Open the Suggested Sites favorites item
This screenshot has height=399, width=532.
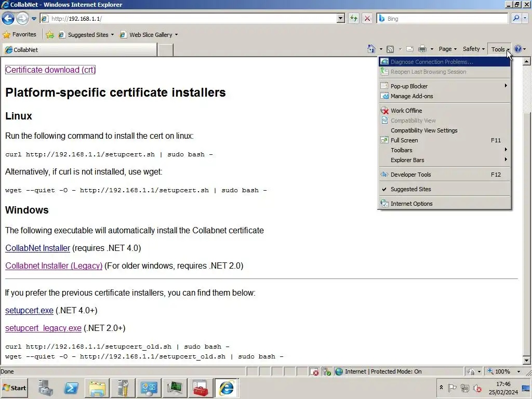[86, 35]
